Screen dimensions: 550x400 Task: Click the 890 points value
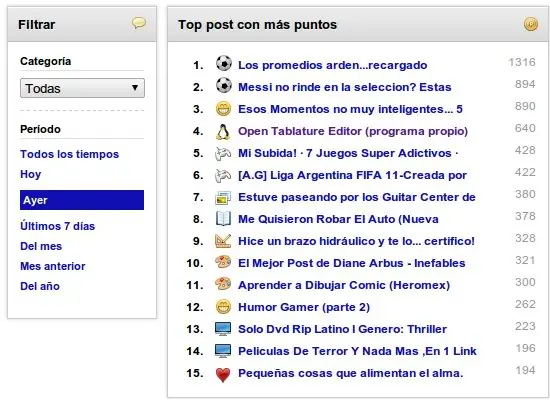525,106
